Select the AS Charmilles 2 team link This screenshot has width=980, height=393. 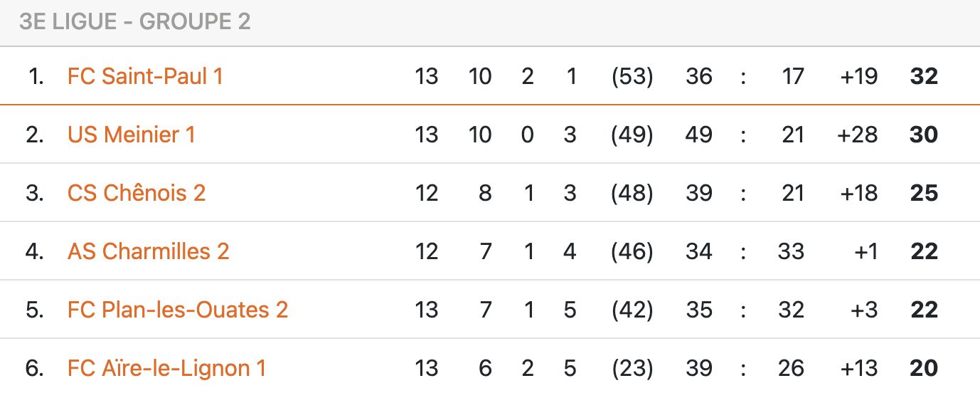pyautogui.click(x=148, y=251)
